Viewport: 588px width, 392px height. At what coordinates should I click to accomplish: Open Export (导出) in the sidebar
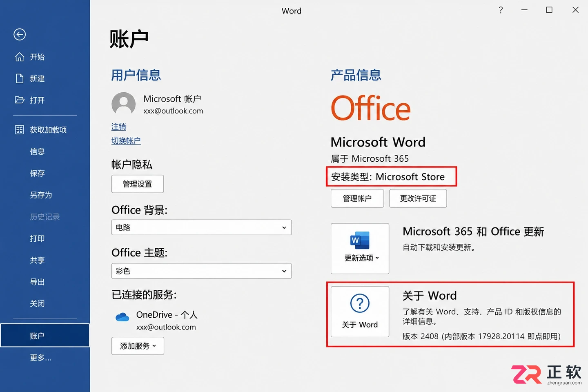tap(37, 282)
